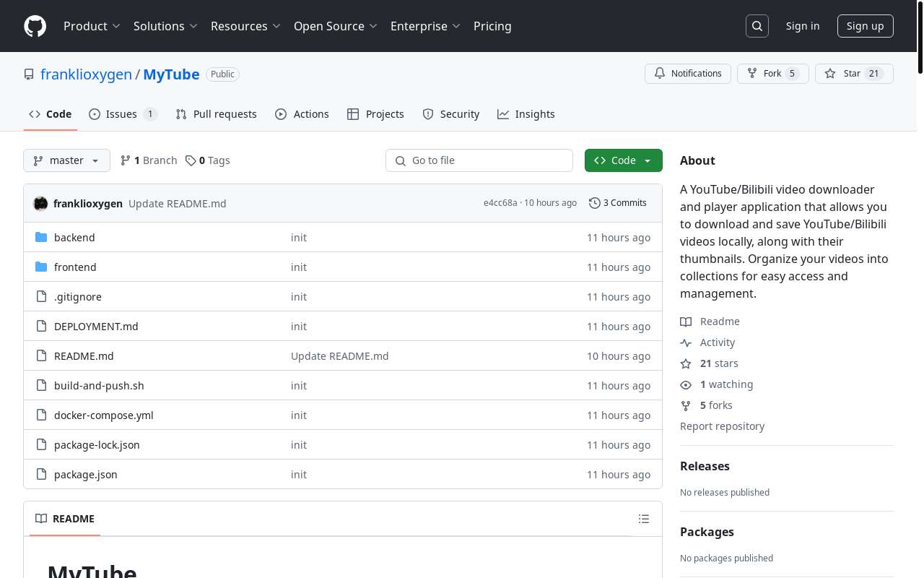Open the Insights tab
Viewport: 924px width, 578px height.
[526, 114]
